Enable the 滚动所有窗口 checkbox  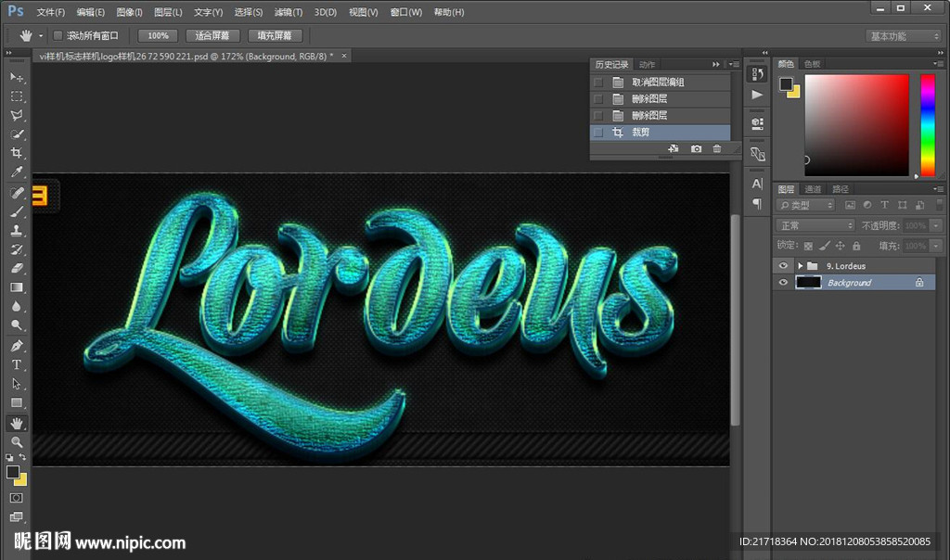pyautogui.click(x=58, y=35)
